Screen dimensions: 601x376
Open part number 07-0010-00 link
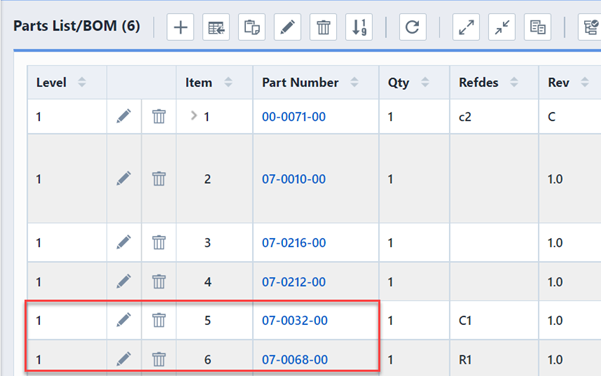point(294,179)
